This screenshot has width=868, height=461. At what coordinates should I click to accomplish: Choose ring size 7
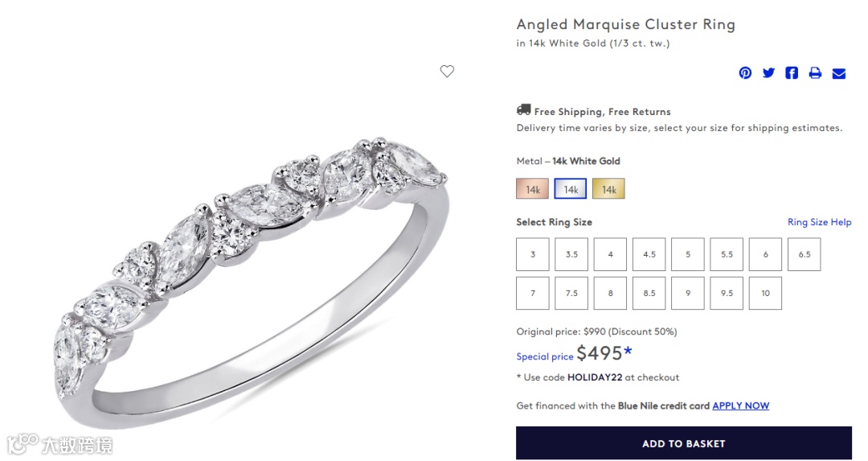pyautogui.click(x=533, y=293)
